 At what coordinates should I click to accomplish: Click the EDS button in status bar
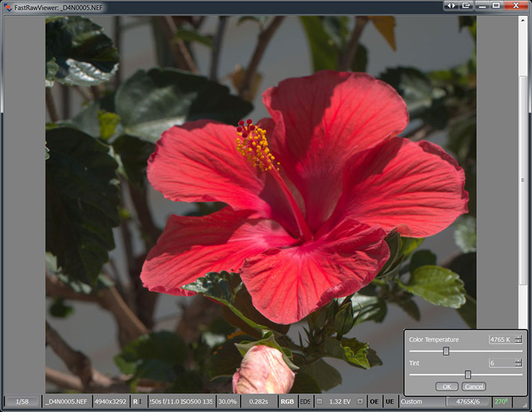[305, 401]
